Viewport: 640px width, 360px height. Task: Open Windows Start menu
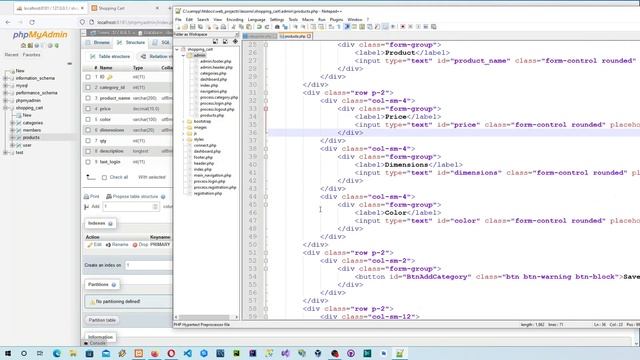(7, 353)
